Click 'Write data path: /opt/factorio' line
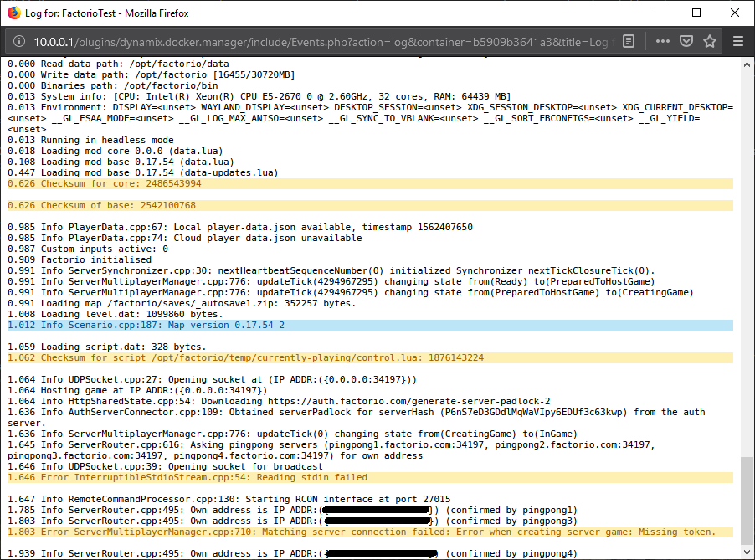The height and width of the screenshot is (560, 755). coord(152,75)
